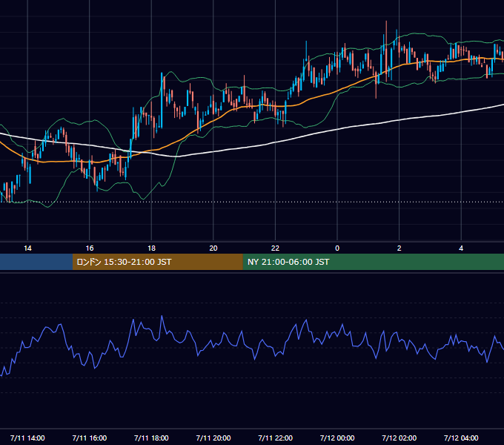Click the 7/11 14:00 time label
Image resolution: width=504 pixels, height=445 pixels.
tap(27, 438)
